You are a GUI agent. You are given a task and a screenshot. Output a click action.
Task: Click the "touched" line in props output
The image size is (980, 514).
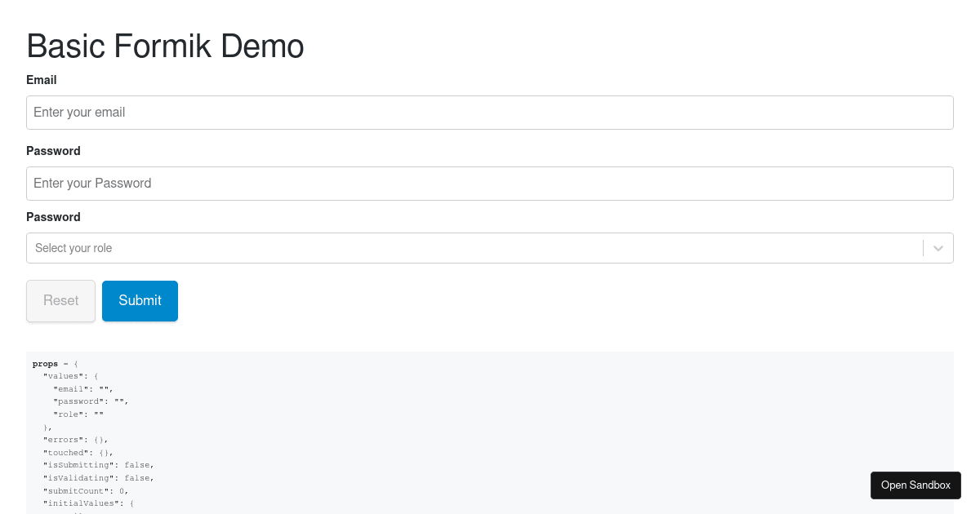coord(78,453)
